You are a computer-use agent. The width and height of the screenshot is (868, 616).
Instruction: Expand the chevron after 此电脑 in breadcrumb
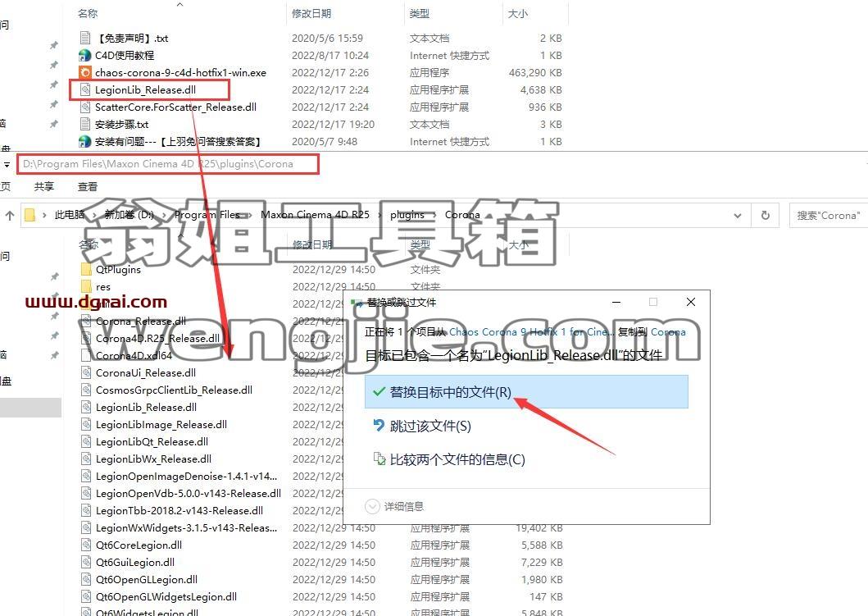pos(93,215)
